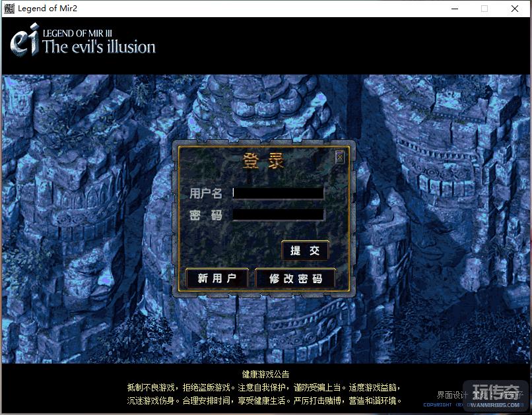
Task: Close the Legend of Mir2 window
Action: pos(515,9)
